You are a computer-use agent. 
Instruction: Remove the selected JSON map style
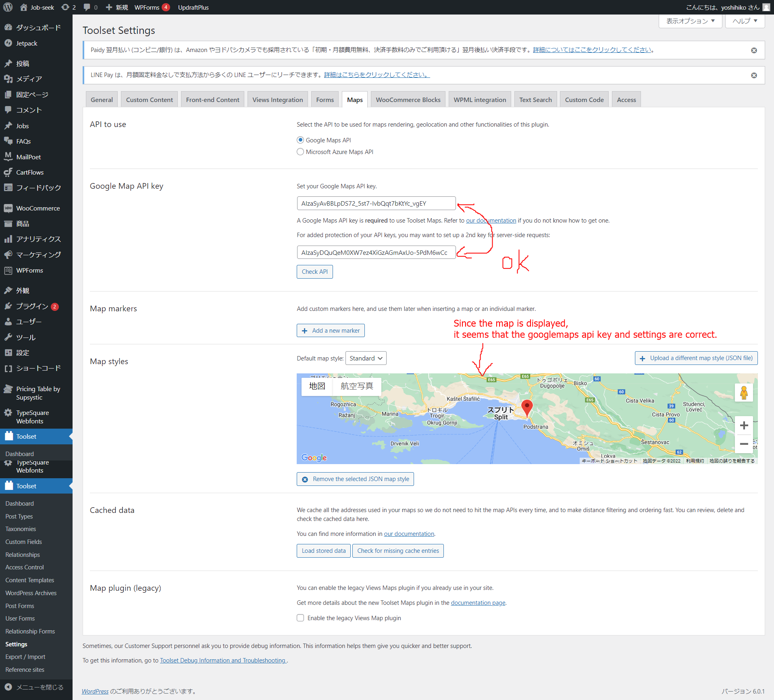(x=355, y=479)
